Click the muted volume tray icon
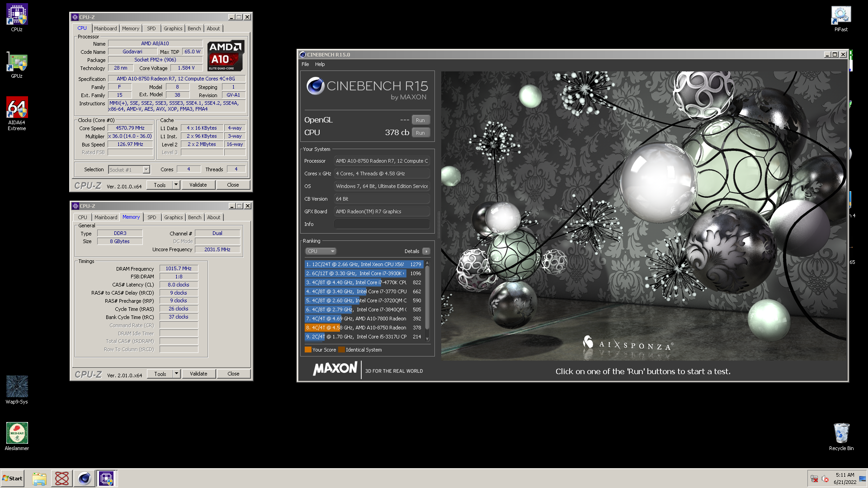The width and height of the screenshot is (868, 488). tap(825, 479)
